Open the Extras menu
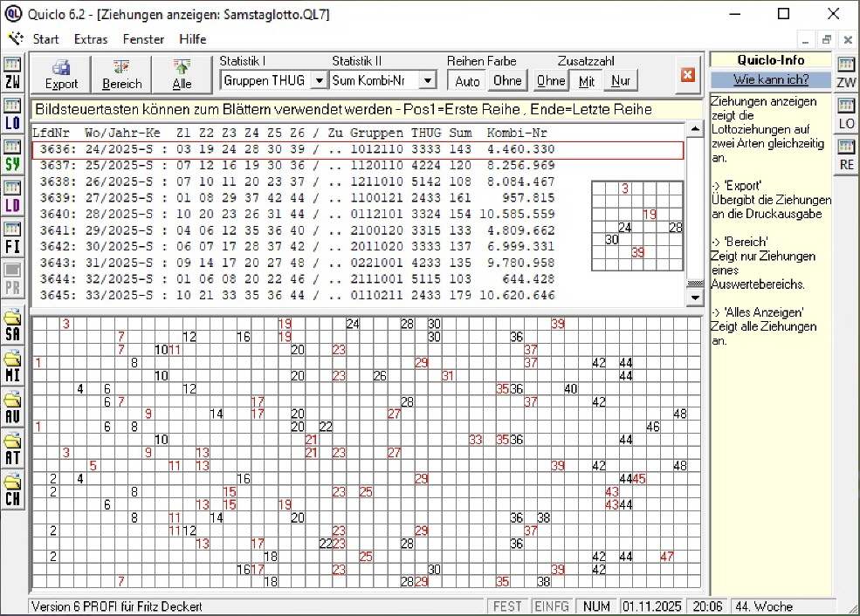This screenshot has width=860, height=616. 91,39
